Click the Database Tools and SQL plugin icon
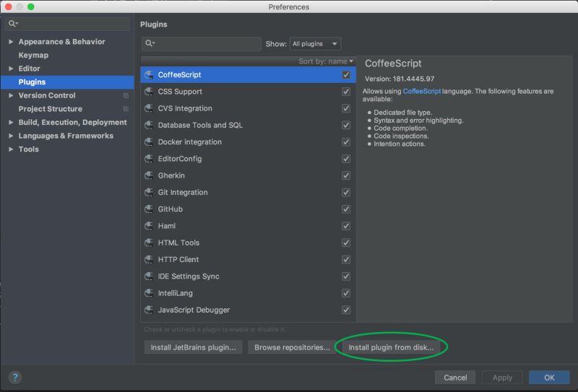578x392 pixels. pos(149,126)
